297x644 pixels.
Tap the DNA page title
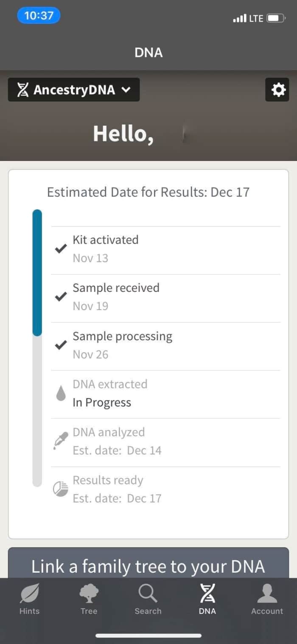[148, 53]
